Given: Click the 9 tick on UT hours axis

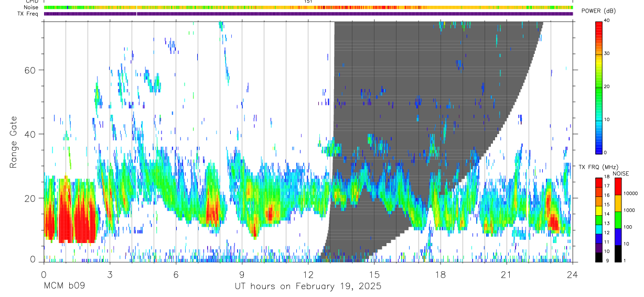Looking at the screenshot, I should 242,274.
